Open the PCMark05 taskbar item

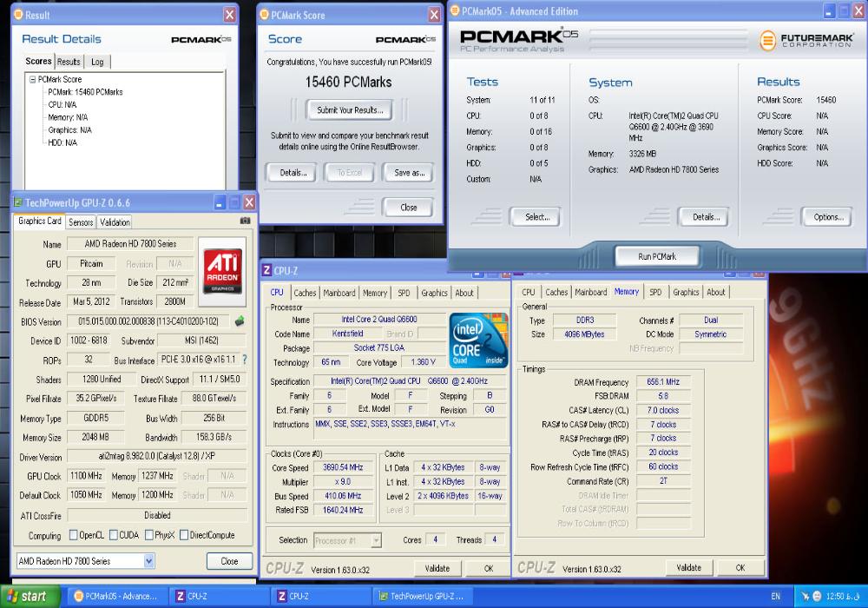coord(116,597)
